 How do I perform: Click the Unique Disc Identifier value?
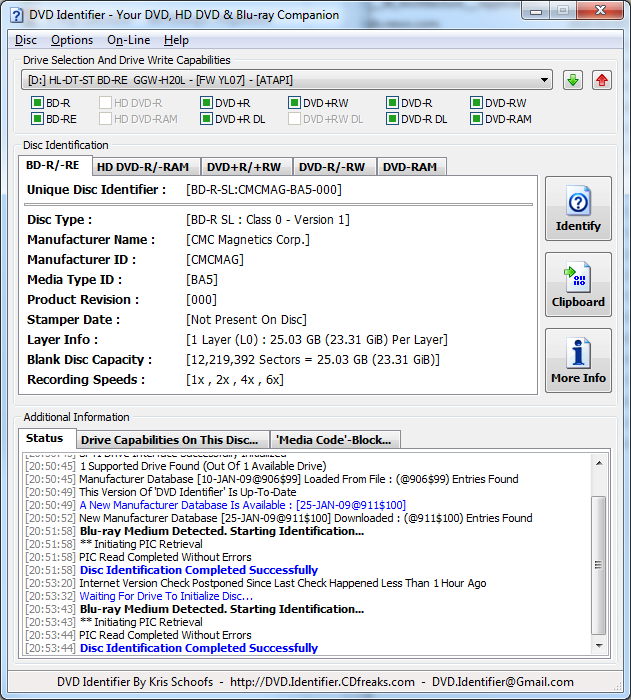tap(263, 190)
